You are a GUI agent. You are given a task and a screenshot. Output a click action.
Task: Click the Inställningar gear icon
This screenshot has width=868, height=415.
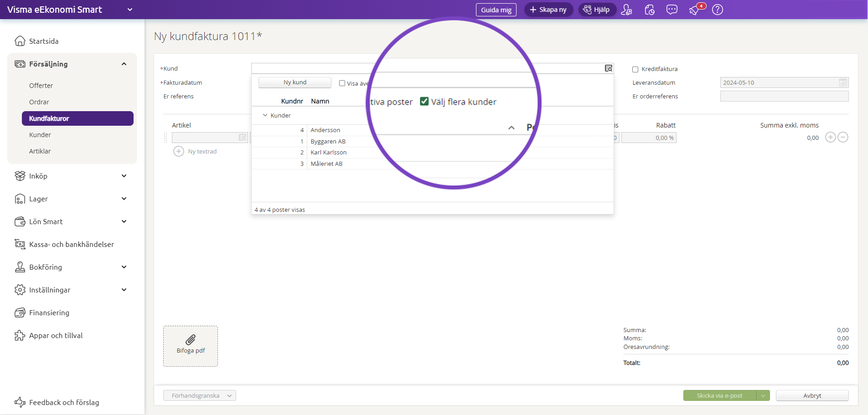pyautogui.click(x=20, y=290)
